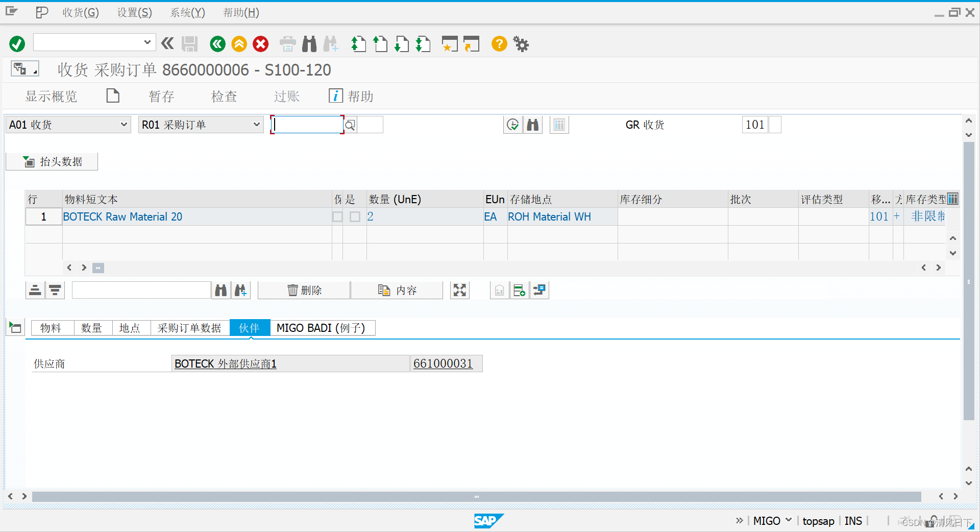Click the 显示概览 button
The height and width of the screenshot is (532, 980).
pos(52,96)
